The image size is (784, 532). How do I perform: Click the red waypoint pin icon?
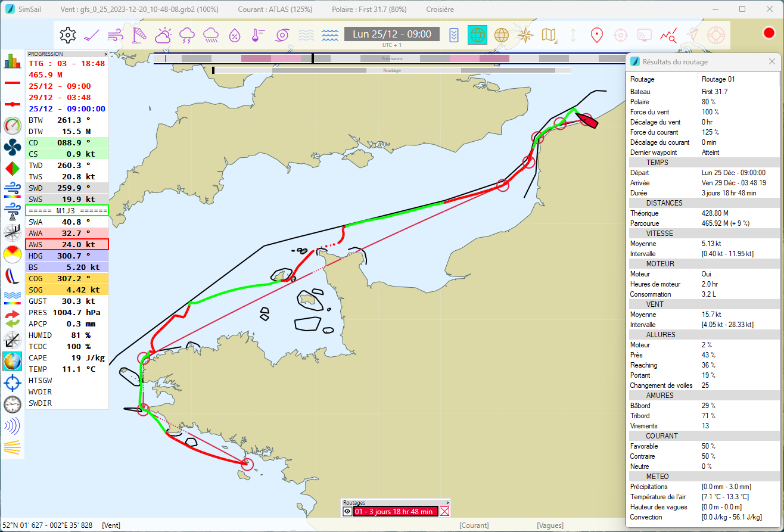(596, 35)
